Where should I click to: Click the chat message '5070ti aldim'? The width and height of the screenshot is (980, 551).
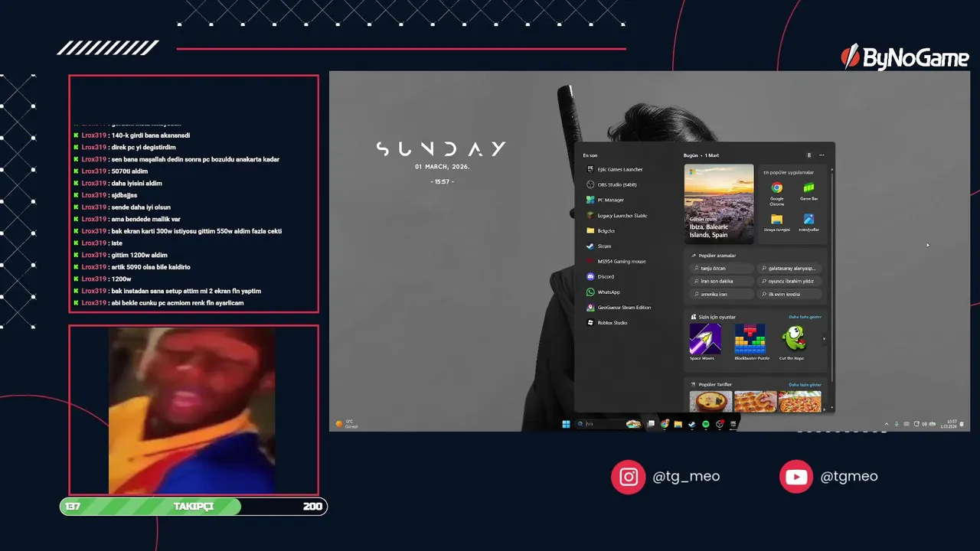pyautogui.click(x=129, y=171)
